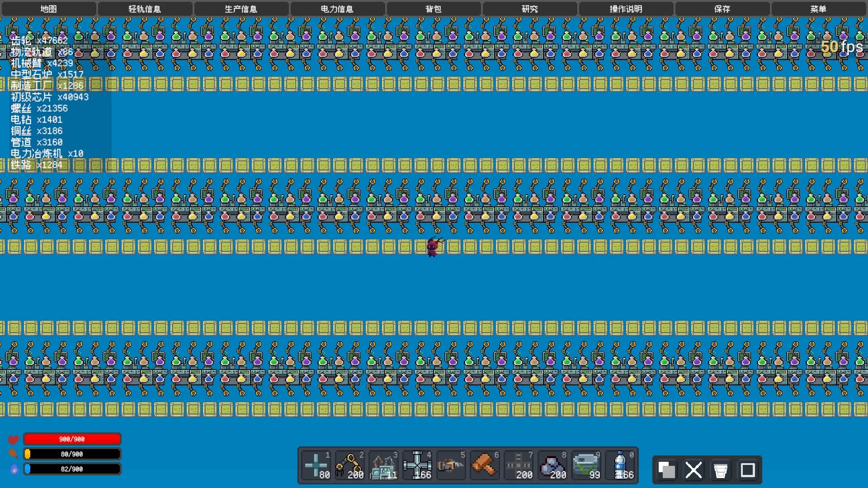Click the 50 fps counter
The image size is (868, 488).
[841, 47]
